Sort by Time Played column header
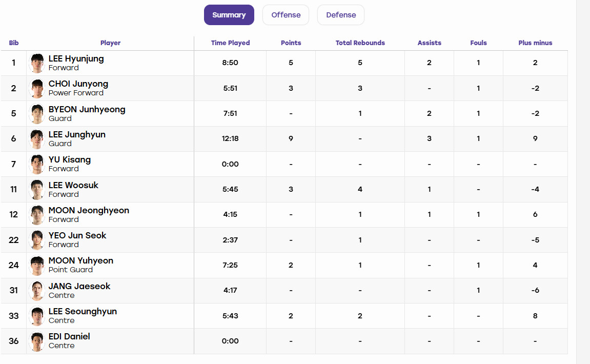 click(230, 43)
